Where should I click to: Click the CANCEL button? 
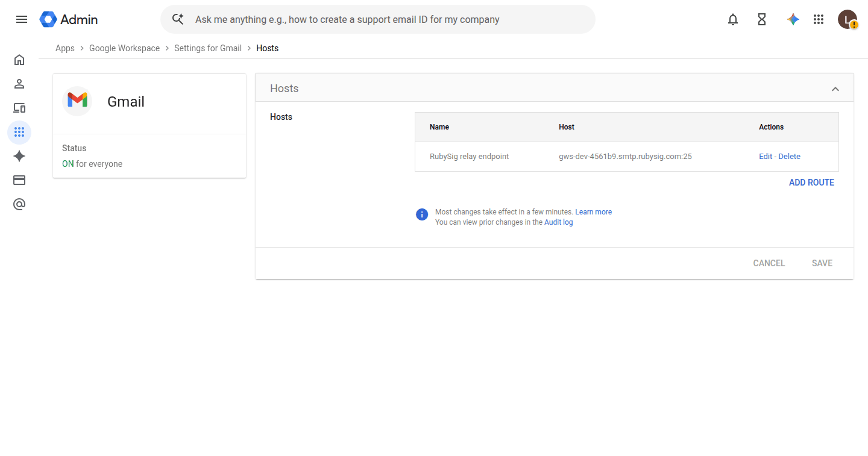(x=769, y=263)
